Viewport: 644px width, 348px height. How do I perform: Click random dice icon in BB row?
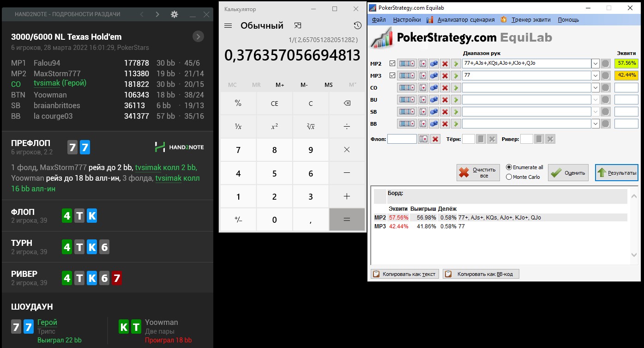(434, 123)
